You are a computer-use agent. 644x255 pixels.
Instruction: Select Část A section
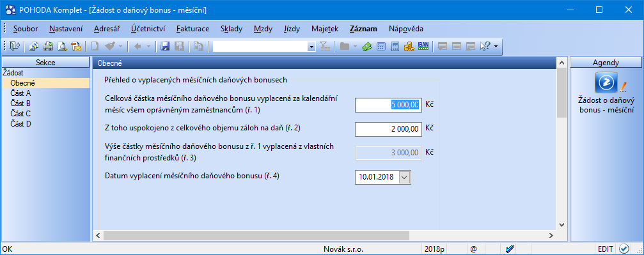coord(21,93)
